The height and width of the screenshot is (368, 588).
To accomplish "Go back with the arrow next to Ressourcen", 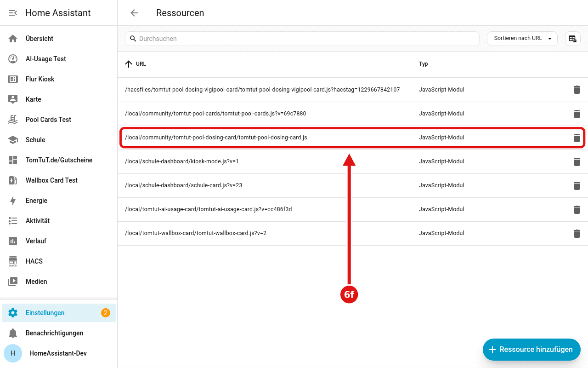I will coord(134,13).
